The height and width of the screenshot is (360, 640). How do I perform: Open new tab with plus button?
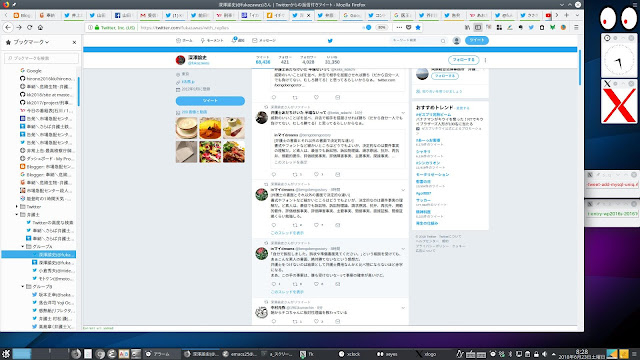pos(567,15)
